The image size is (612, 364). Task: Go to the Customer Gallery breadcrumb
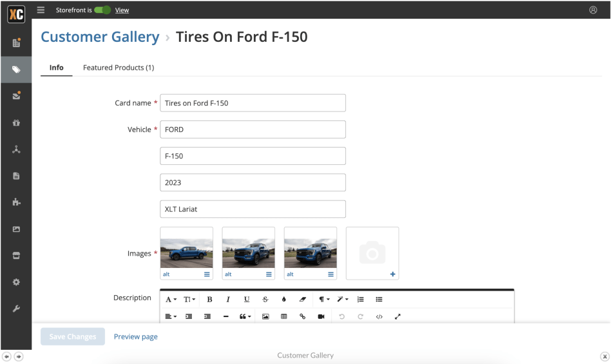(100, 37)
